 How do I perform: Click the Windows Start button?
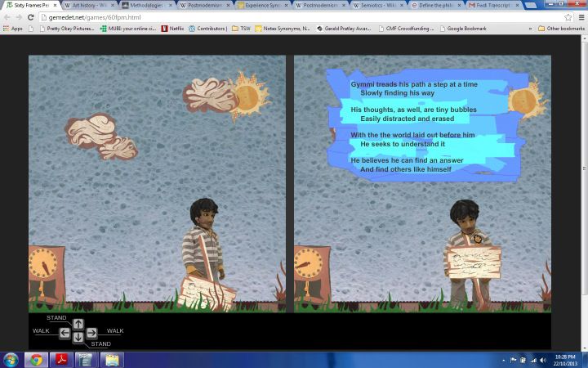tap(11, 360)
